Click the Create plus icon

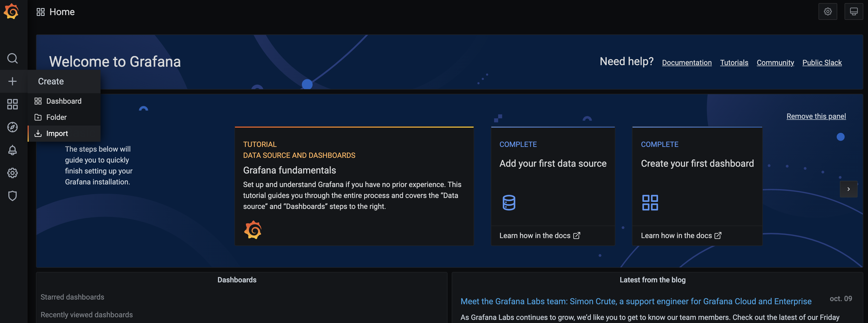[x=13, y=81]
